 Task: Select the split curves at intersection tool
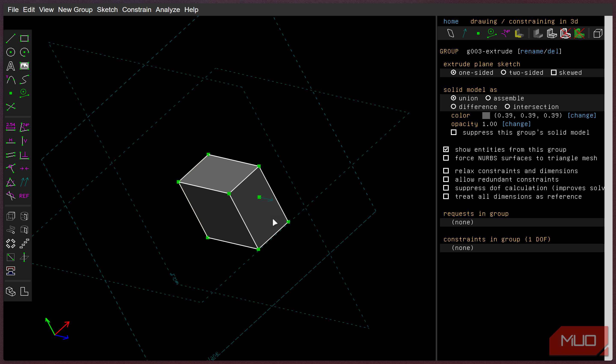(10, 107)
